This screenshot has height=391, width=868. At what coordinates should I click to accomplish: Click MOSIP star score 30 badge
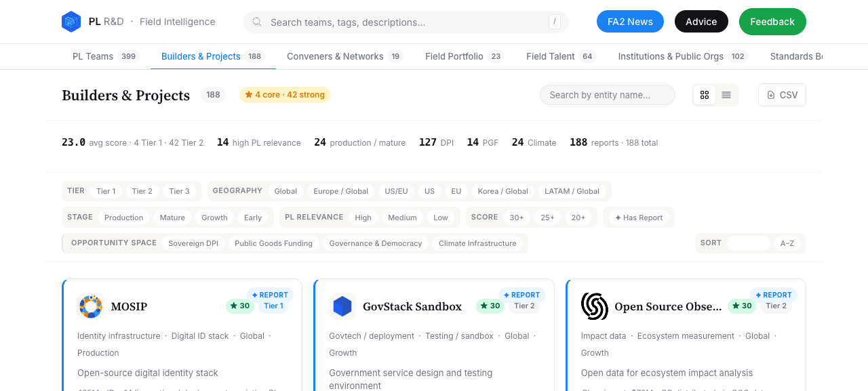coord(240,306)
